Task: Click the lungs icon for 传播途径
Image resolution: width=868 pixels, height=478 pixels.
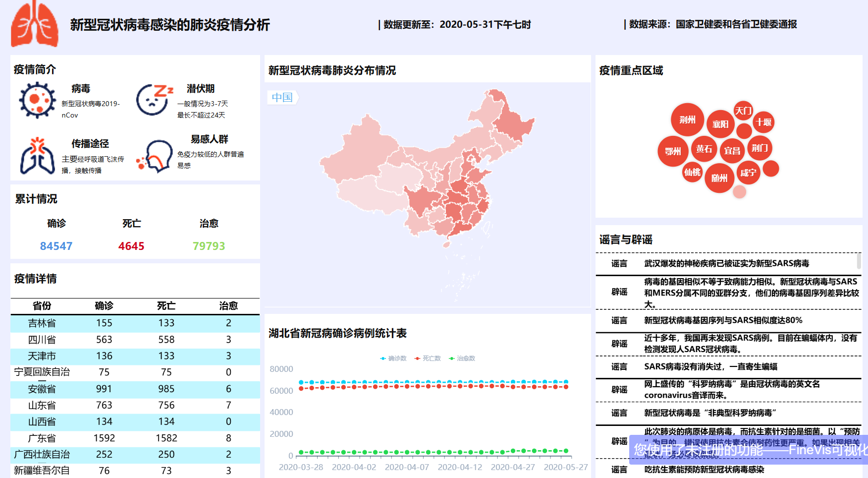Action: coord(38,156)
